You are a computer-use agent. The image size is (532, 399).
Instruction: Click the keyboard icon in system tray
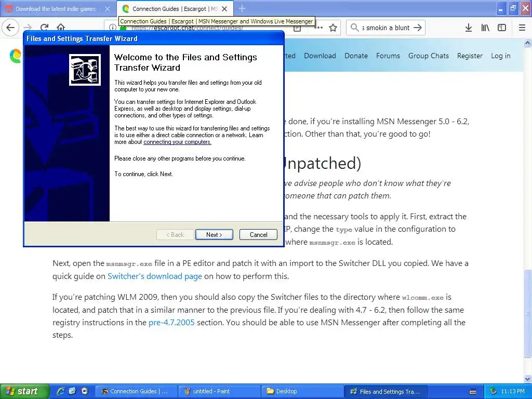pyautogui.click(x=473, y=392)
